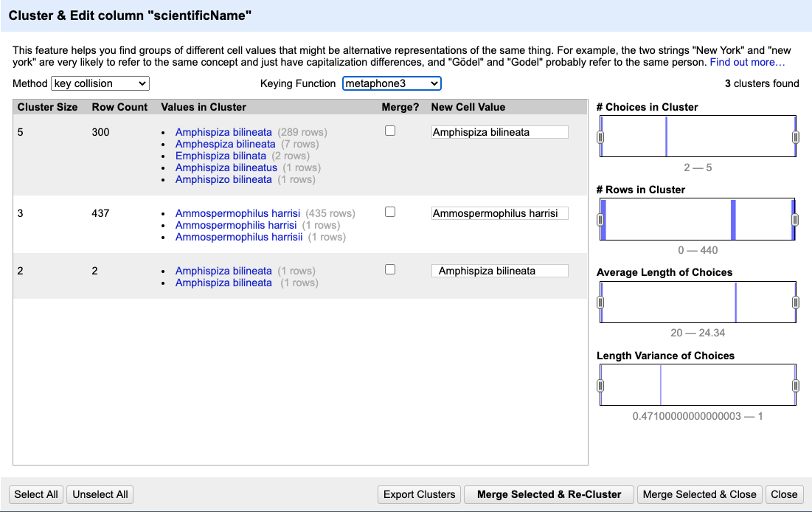This screenshot has width=812, height=512.
Task: Click Merge Selected & Re-Cluster
Action: pyautogui.click(x=549, y=494)
